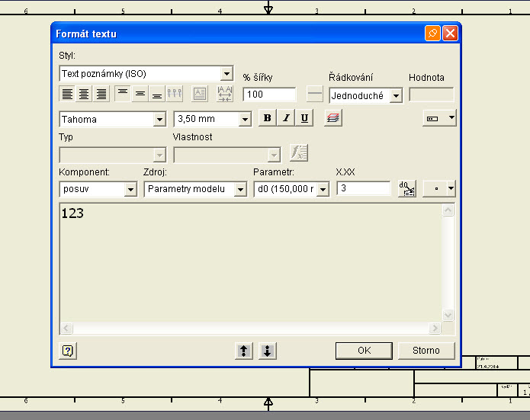This screenshot has height=420, width=530.
Task: Click the % šířky width input field
Action: coord(269,95)
